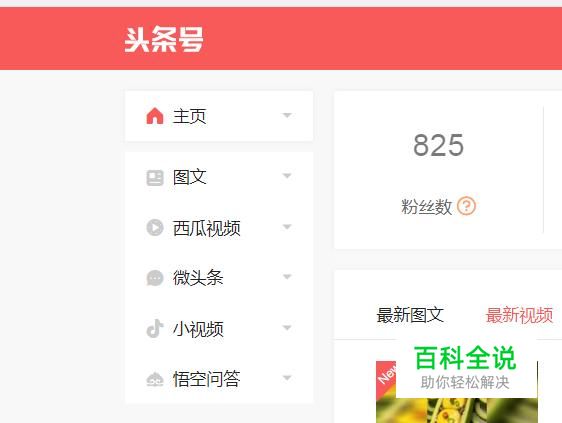Viewport: 562px width, 423px height.
Task: Open the article thumbnail marked New
Action: [457, 392]
